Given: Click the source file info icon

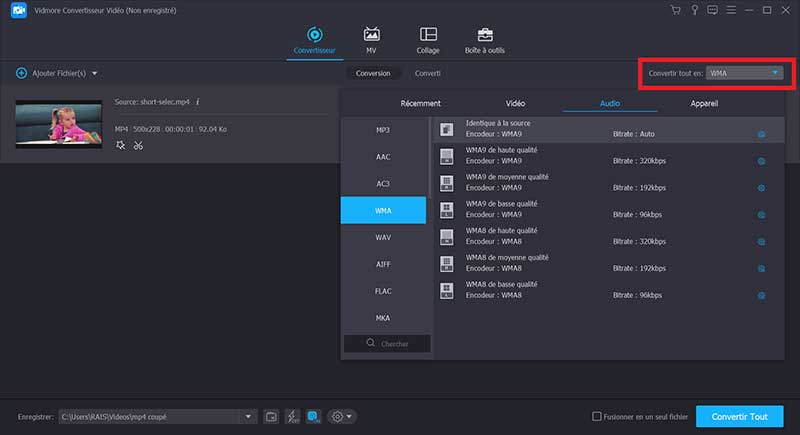Looking at the screenshot, I should pos(197,102).
